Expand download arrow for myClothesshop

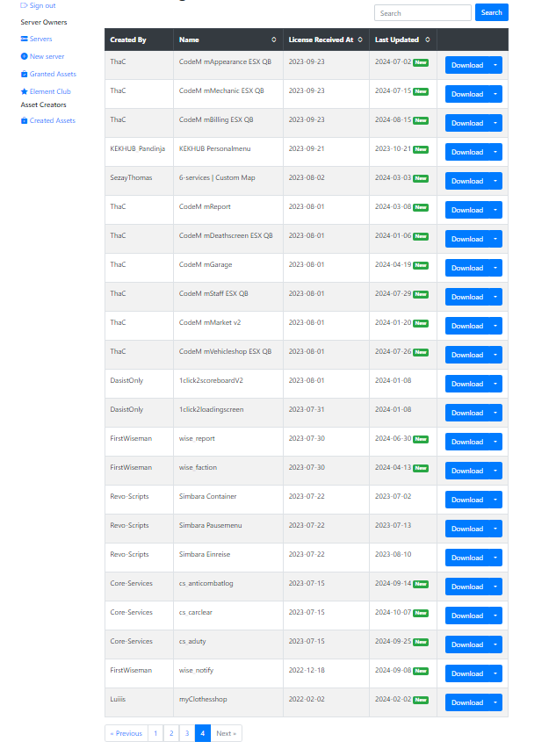(x=495, y=702)
